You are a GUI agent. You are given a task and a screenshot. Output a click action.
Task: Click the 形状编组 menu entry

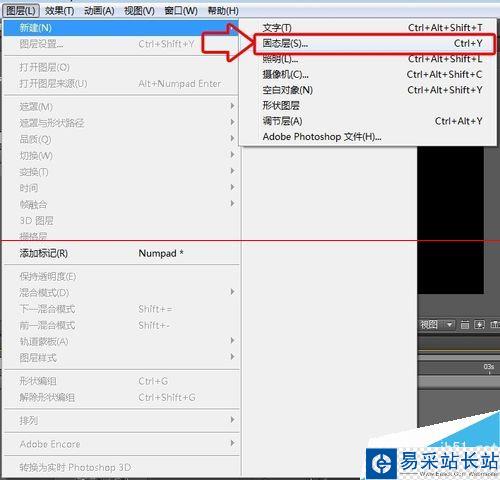121,381
